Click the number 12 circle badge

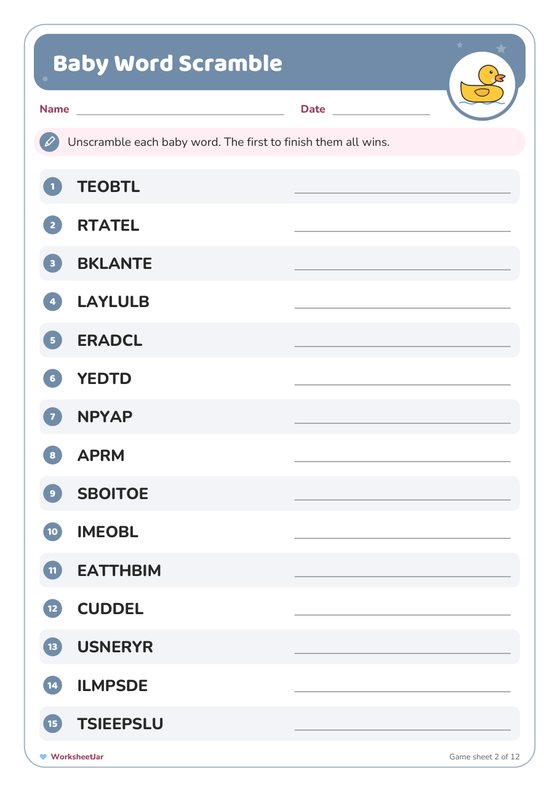(x=53, y=609)
